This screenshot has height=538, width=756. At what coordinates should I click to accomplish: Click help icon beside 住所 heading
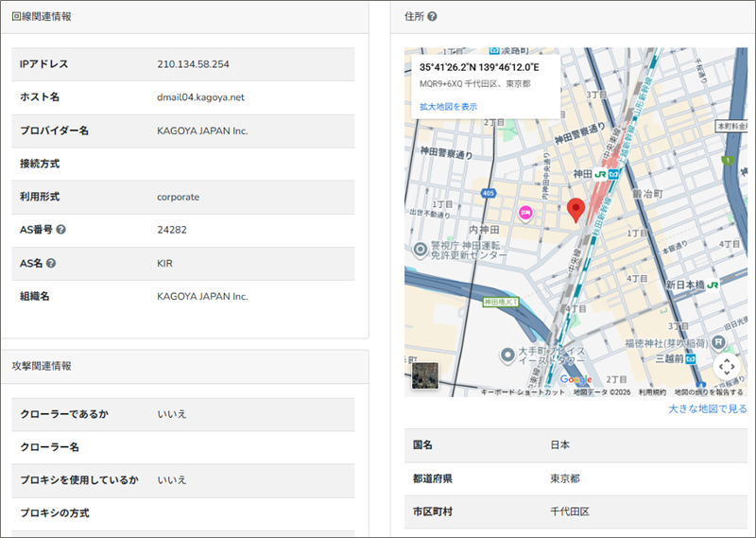point(432,17)
